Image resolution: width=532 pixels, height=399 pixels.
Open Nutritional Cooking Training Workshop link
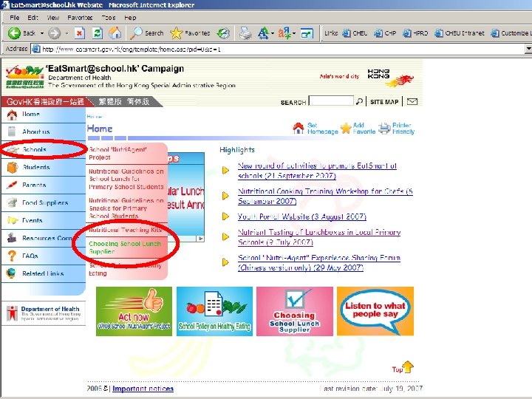(x=325, y=196)
